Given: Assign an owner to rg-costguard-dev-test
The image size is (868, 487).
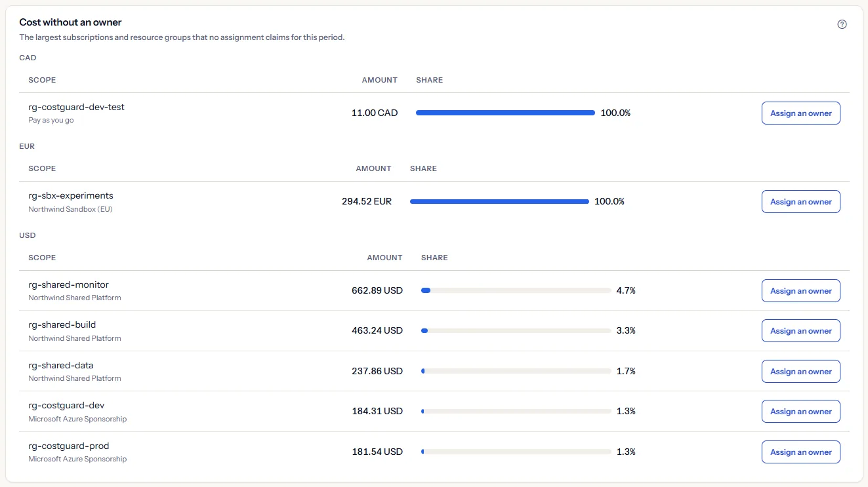Looking at the screenshot, I should coord(800,113).
